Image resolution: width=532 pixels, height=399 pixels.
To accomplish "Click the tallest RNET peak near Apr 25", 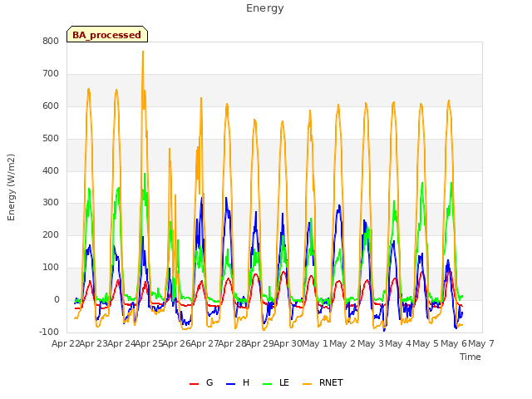I will click(143, 52).
